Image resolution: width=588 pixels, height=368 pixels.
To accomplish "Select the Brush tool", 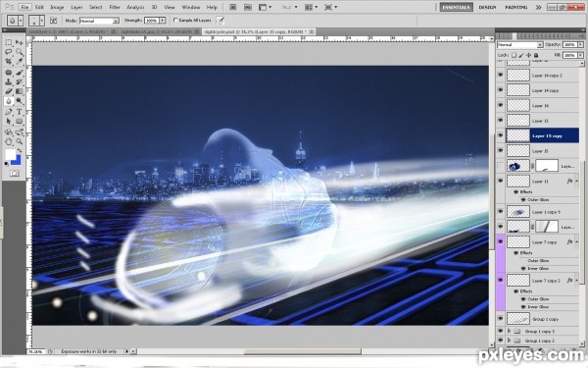I will [x=19, y=73].
